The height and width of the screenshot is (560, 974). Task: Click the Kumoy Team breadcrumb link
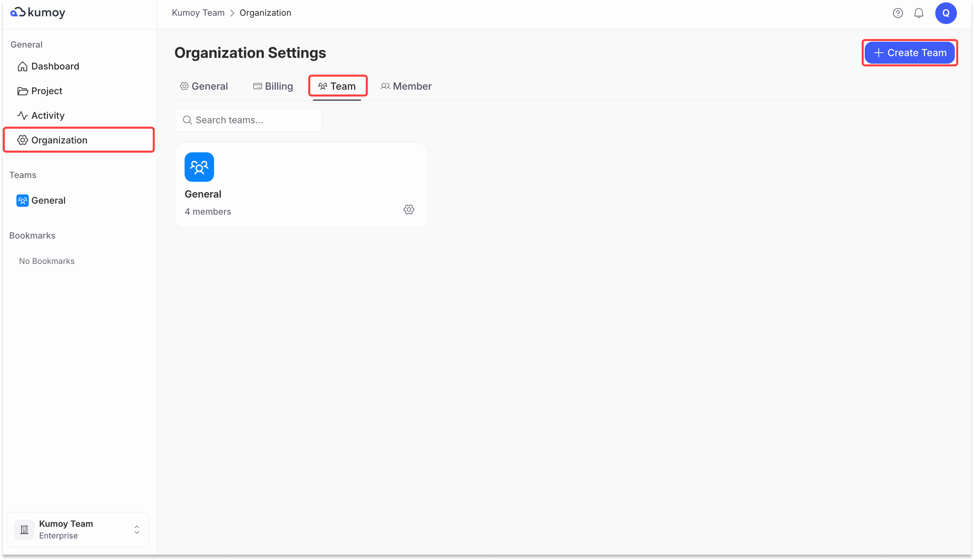tap(198, 13)
